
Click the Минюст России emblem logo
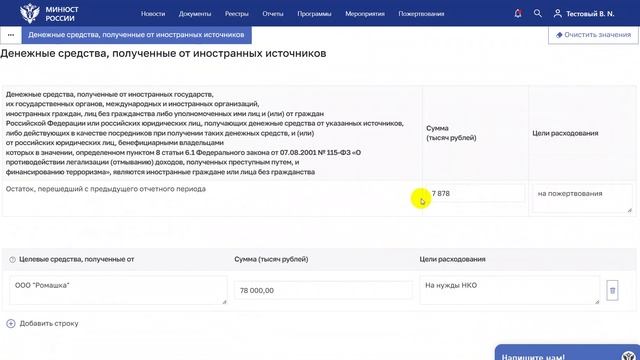coord(30,13)
